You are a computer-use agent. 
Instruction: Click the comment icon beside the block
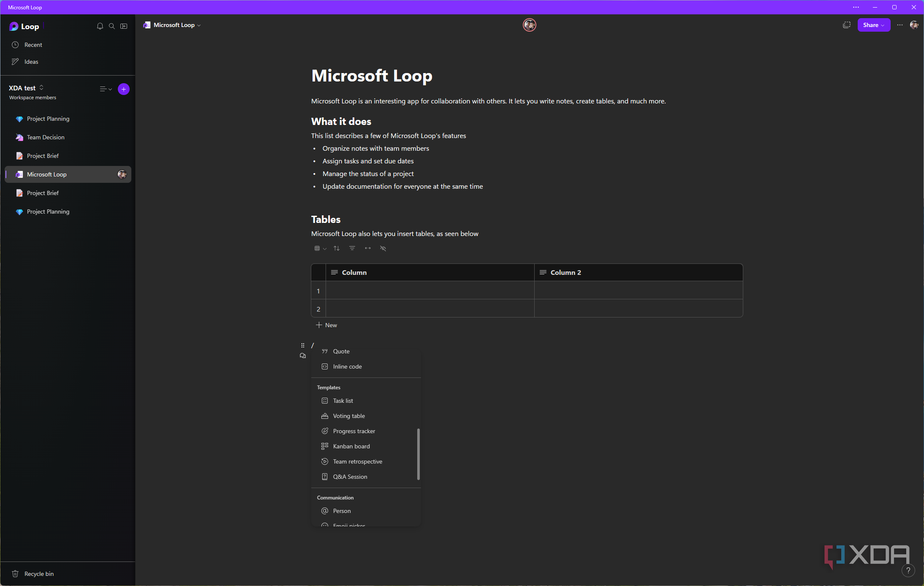(303, 356)
